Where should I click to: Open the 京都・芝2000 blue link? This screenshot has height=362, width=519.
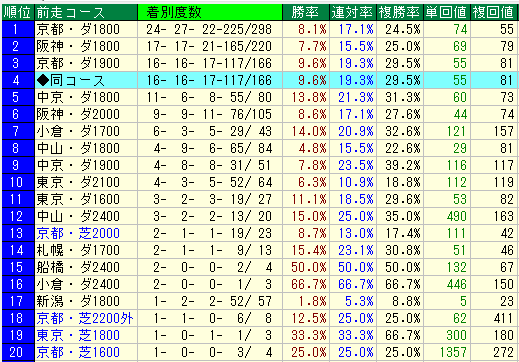pos(78,233)
